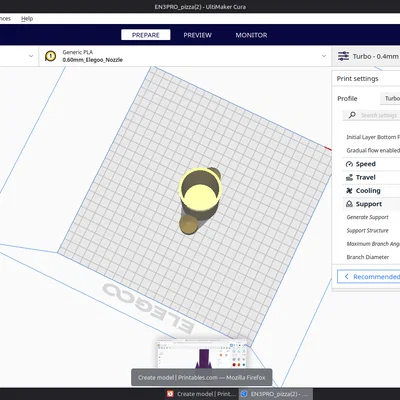Open the Cura entry in taskbar
The height and width of the screenshot is (400, 400).
pyautogui.click(x=275, y=394)
